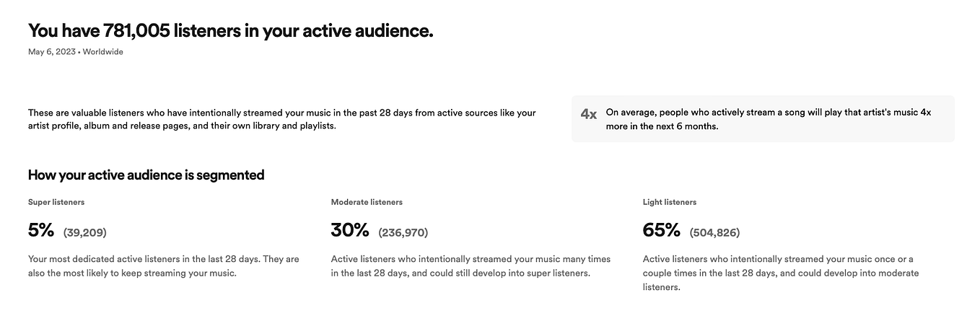Click the Moderate listeners description text
980x316 pixels.
tap(471, 265)
